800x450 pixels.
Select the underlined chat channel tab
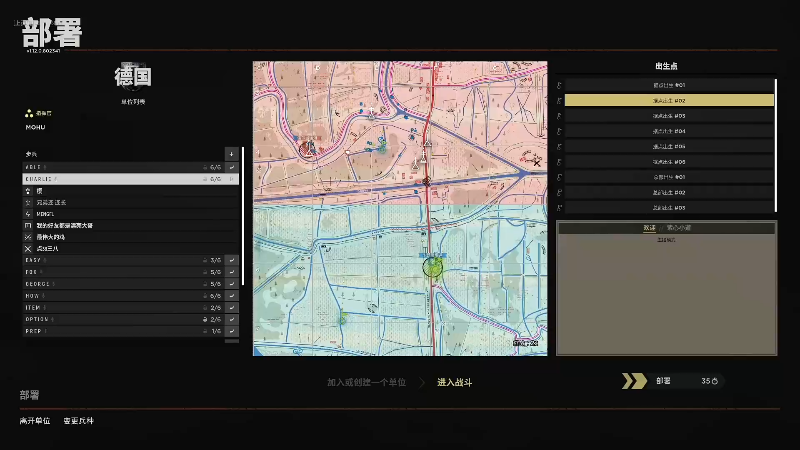[649, 228]
